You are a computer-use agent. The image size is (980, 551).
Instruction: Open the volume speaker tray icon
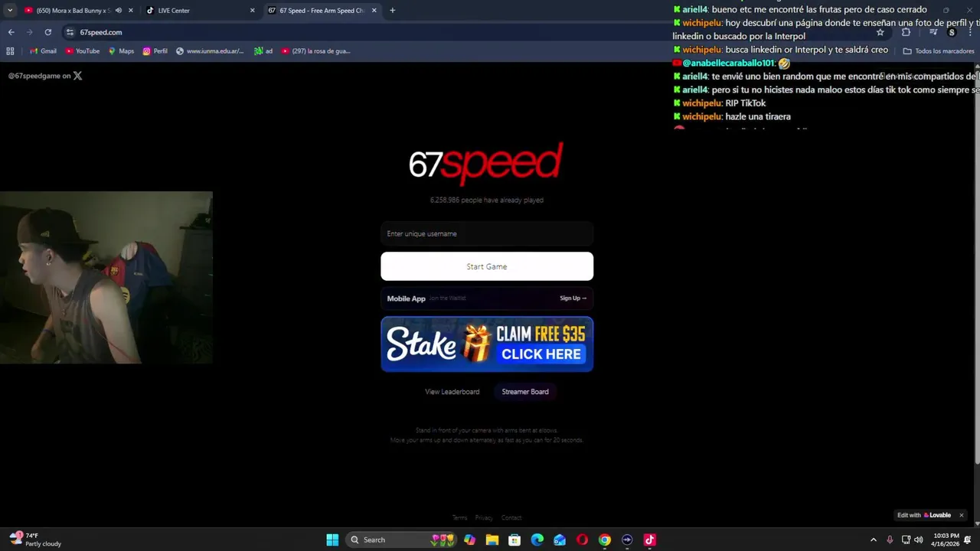point(919,540)
